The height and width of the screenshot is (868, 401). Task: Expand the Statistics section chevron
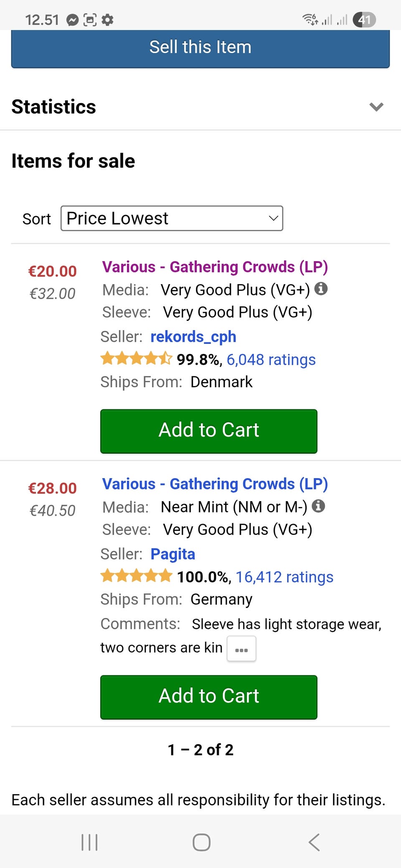pos(376,107)
